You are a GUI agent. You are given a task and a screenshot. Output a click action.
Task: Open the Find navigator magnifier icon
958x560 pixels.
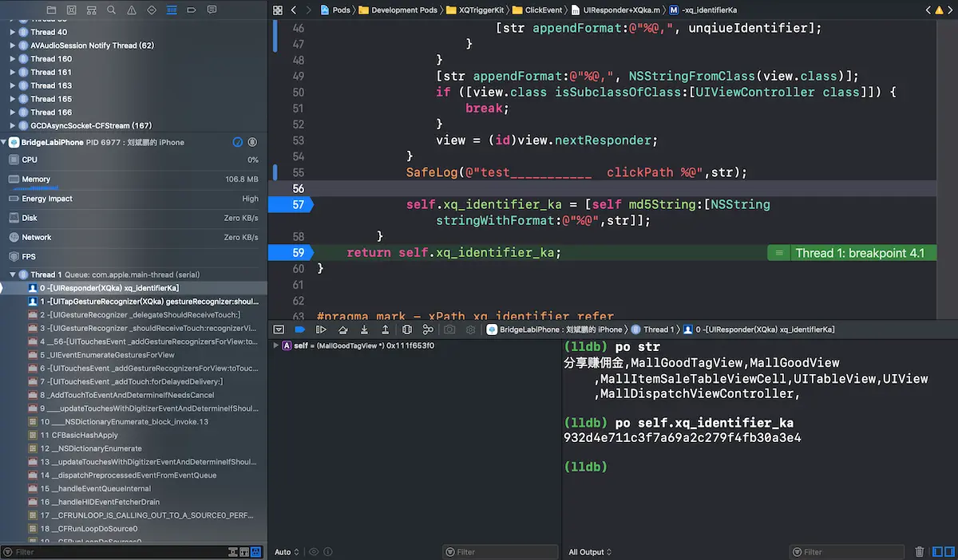tap(111, 10)
